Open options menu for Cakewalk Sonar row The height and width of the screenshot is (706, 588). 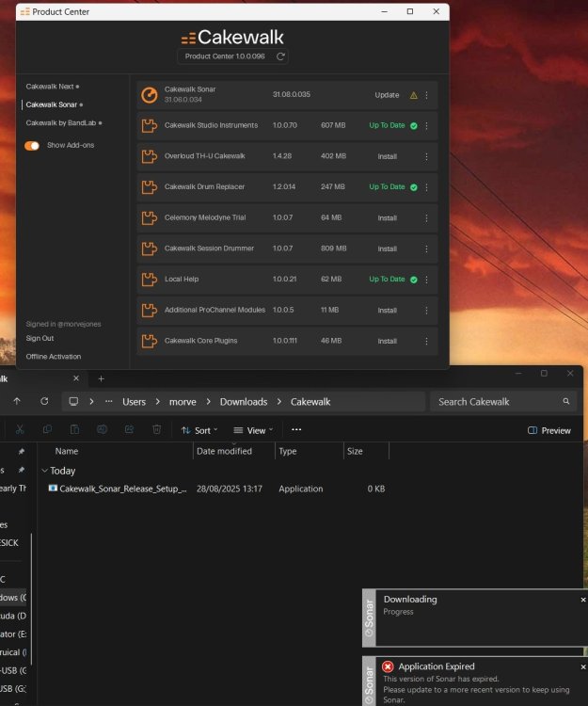pyautogui.click(x=426, y=95)
